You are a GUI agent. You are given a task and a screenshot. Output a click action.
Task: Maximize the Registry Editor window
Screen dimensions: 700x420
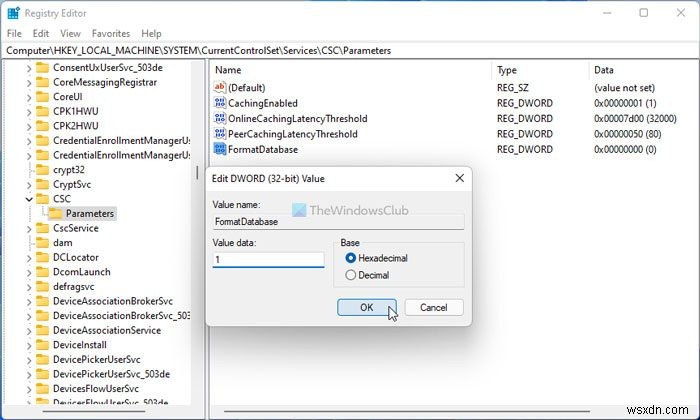643,13
